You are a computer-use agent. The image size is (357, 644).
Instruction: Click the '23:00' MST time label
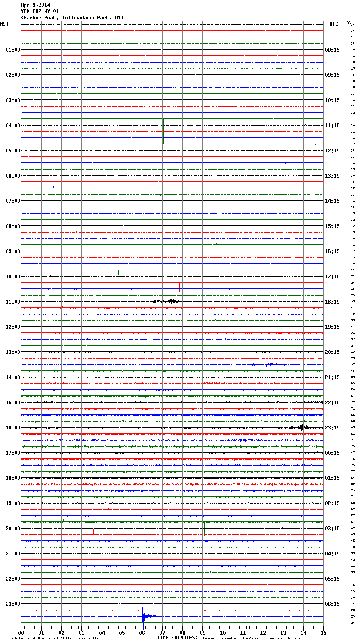point(13,604)
